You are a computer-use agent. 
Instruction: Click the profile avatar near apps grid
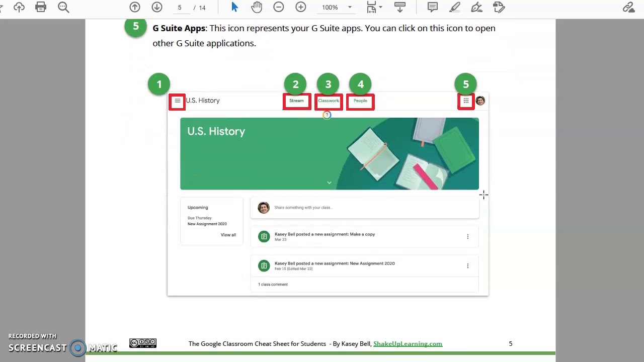pyautogui.click(x=480, y=101)
